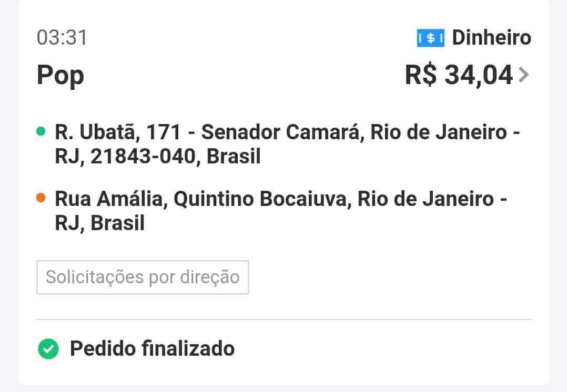Tap the RJ, Brasil destination line
The width and height of the screenshot is (567, 392).
99,224
